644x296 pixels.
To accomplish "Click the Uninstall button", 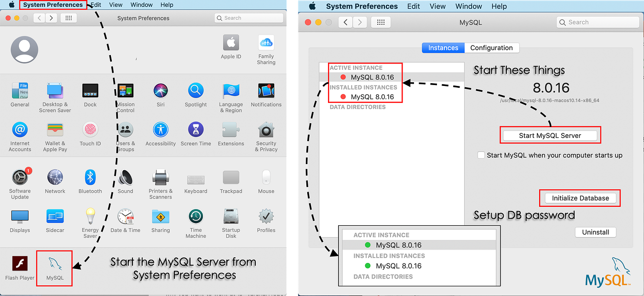I will [595, 232].
